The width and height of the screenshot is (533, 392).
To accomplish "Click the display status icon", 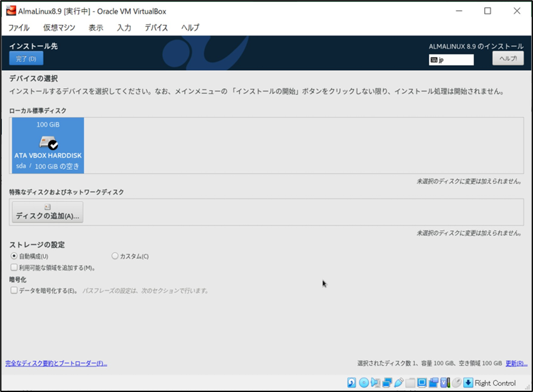I will point(422,383).
